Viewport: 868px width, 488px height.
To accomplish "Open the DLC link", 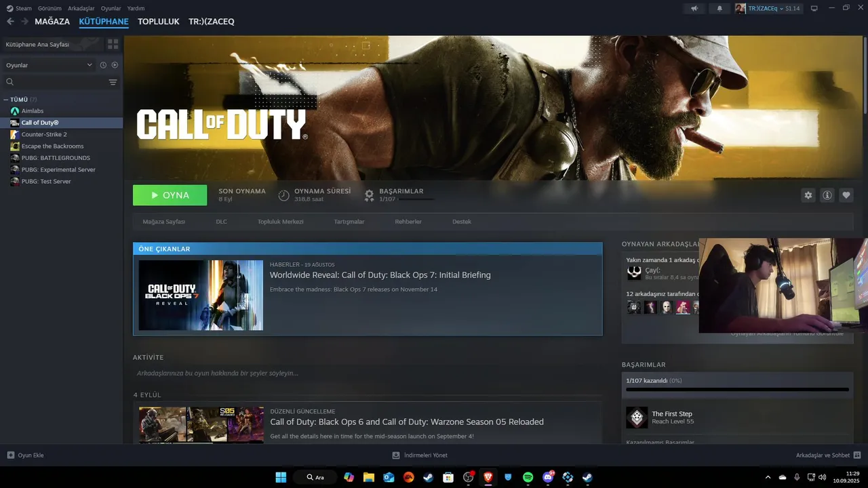I will (x=222, y=222).
